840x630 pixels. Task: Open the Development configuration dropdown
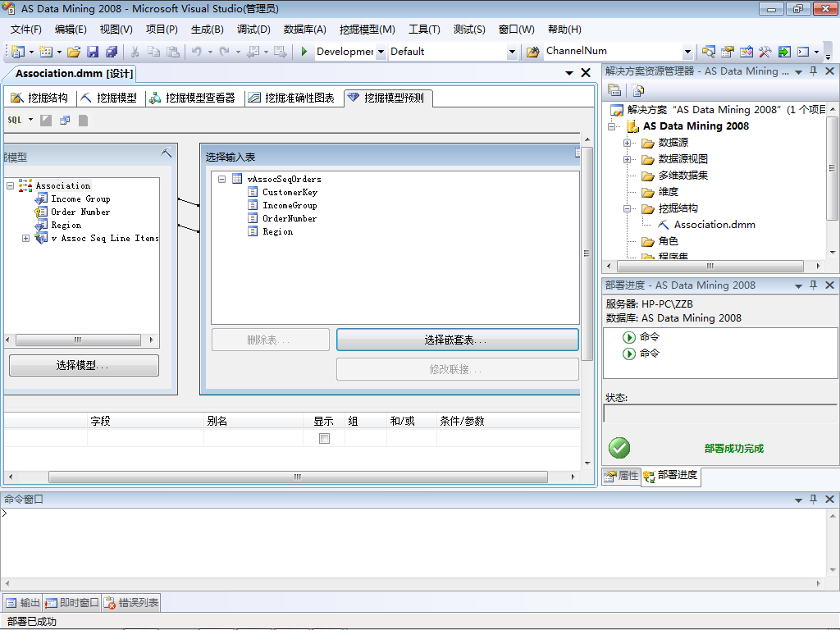pyautogui.click(x=381, y=52)
